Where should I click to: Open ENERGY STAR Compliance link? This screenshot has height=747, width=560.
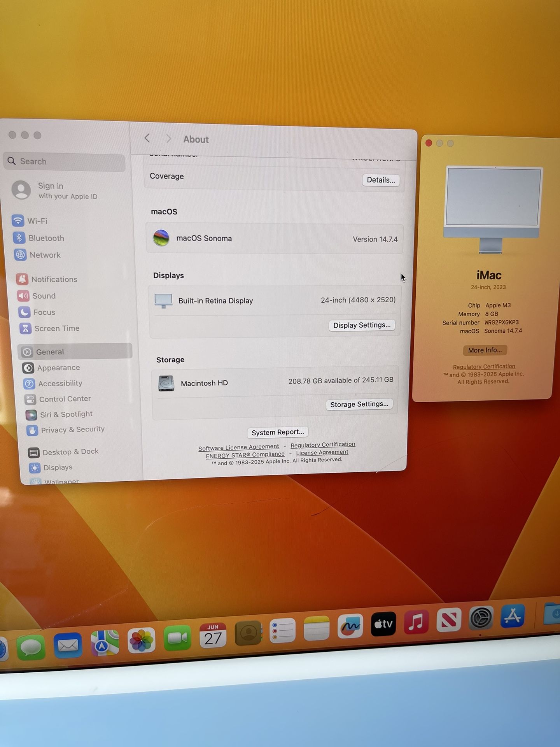245,455
